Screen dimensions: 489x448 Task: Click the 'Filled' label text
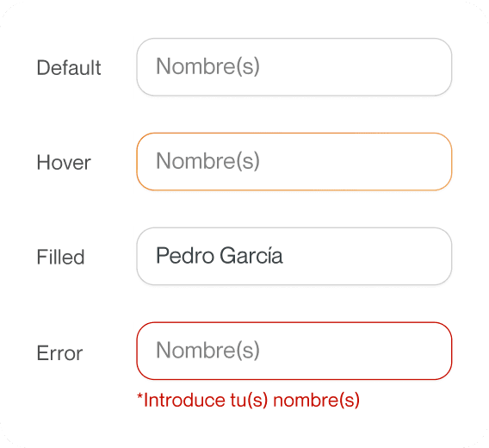[60, 257]
